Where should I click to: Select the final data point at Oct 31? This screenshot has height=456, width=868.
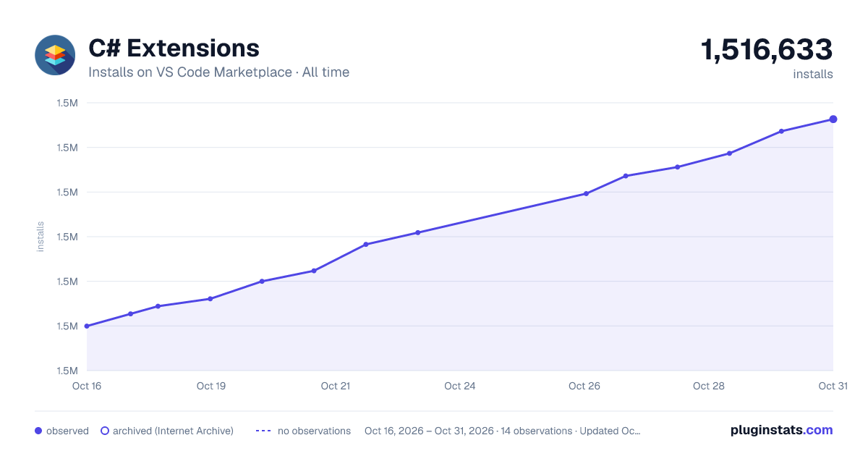pos(833,119)
